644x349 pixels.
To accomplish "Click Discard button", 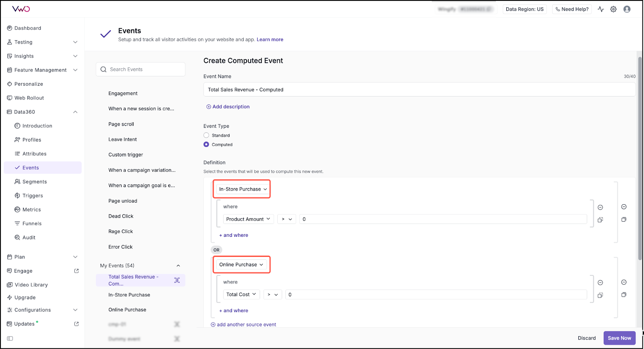I will click(587, 338).
